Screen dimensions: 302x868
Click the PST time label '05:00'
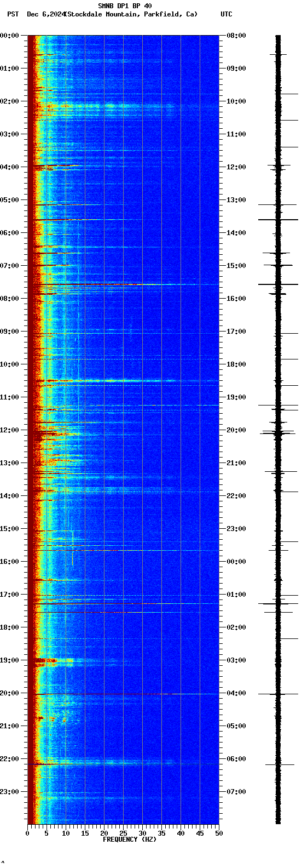click(x=9, y=200)
